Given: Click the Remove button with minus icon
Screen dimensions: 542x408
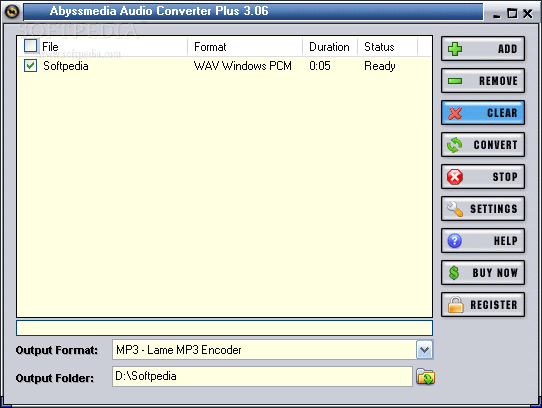Looking at the screenshot, I should 483,81.
